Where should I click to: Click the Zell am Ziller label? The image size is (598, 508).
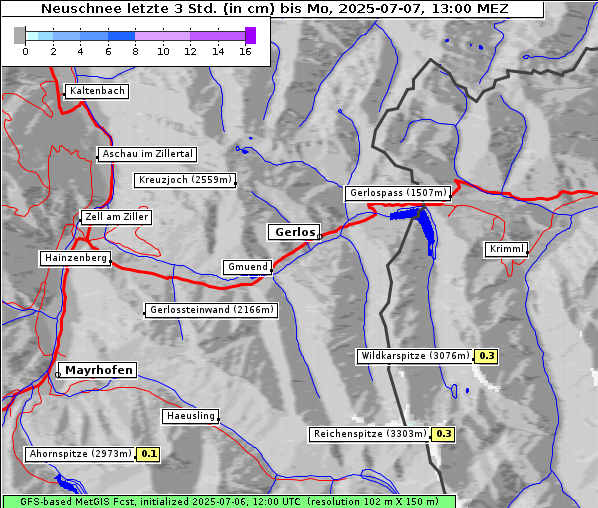(116, 217)
